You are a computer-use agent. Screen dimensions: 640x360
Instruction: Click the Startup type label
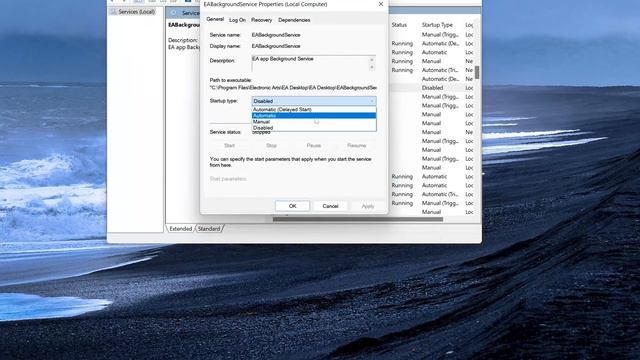(x=224, y=101)
